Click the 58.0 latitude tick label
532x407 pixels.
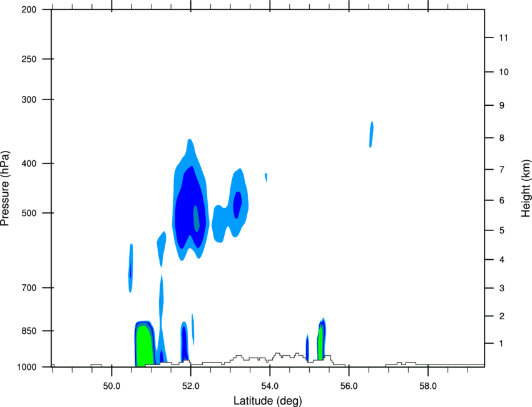(428, 386)
